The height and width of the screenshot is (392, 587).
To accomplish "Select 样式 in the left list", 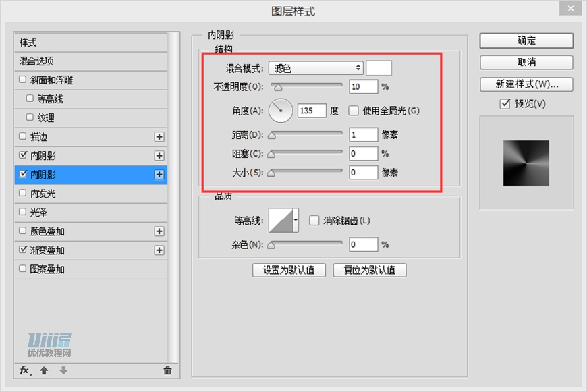I will 90,43.
